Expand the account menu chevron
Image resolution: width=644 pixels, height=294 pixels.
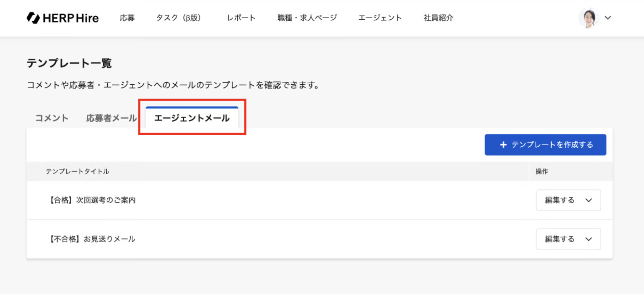[608, 18]
